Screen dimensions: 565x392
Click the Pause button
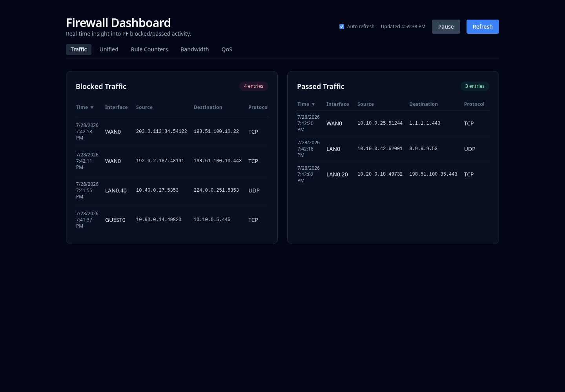(446, 27)
